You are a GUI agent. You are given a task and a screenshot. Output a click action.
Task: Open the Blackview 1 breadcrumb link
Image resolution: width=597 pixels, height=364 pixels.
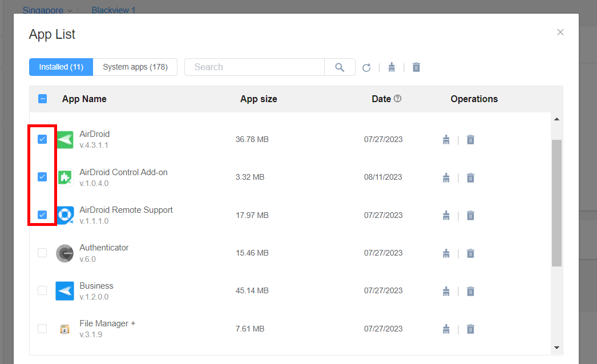(114, 10)
